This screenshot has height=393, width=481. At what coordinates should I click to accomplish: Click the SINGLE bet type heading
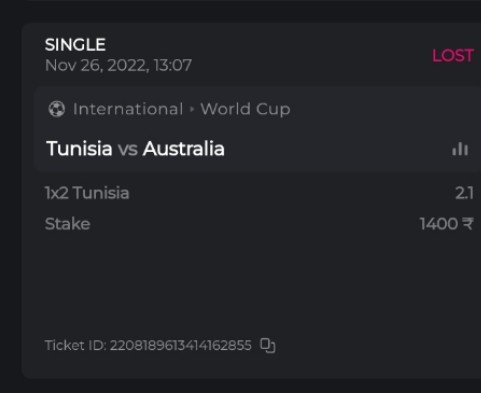tap(75, 45)
